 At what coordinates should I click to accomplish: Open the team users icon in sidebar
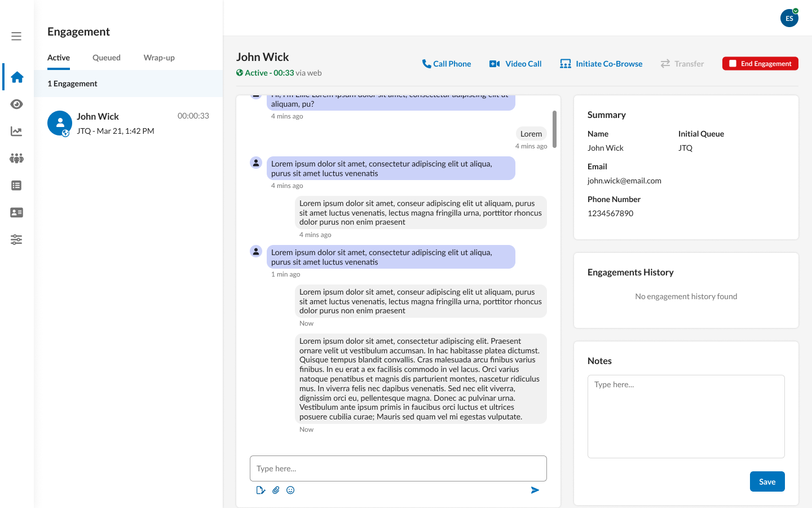[16, 158]
